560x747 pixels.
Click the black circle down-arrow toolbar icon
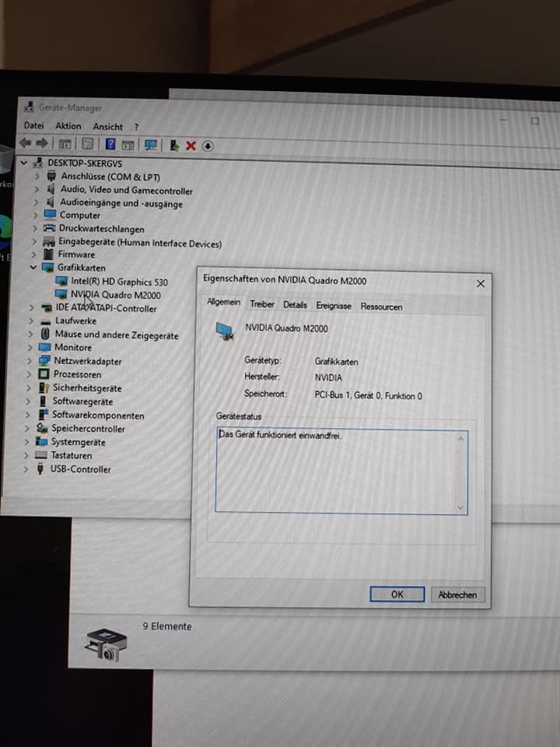tap(208, 146)
